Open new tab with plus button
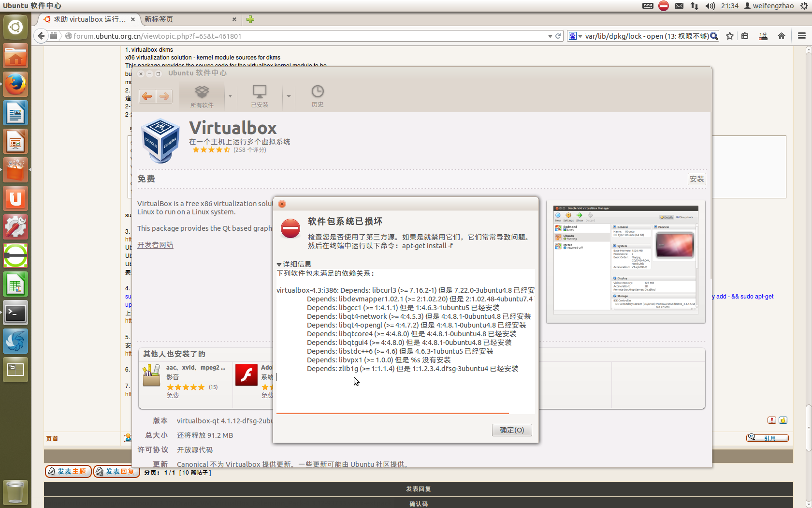This screenshot has height=508, width=812. click(250, 19)
